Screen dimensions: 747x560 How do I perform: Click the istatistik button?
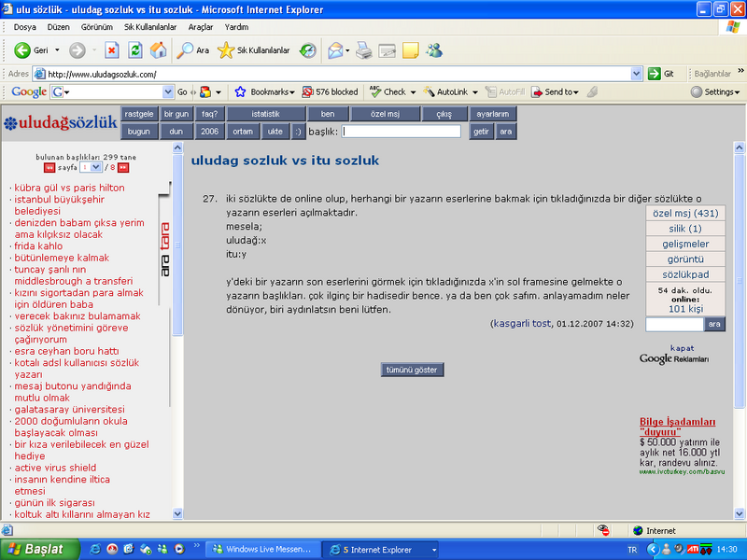coord(266,114)
